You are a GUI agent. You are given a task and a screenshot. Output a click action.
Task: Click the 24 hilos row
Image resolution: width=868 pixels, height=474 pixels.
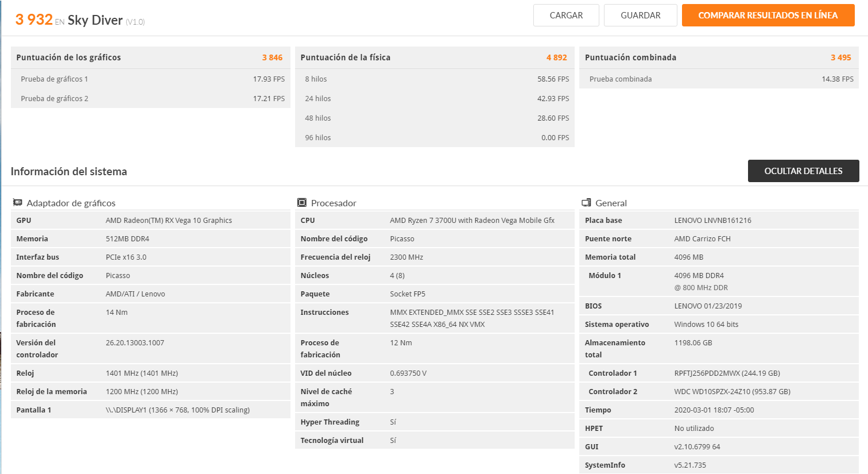click(x=435, y=98)
